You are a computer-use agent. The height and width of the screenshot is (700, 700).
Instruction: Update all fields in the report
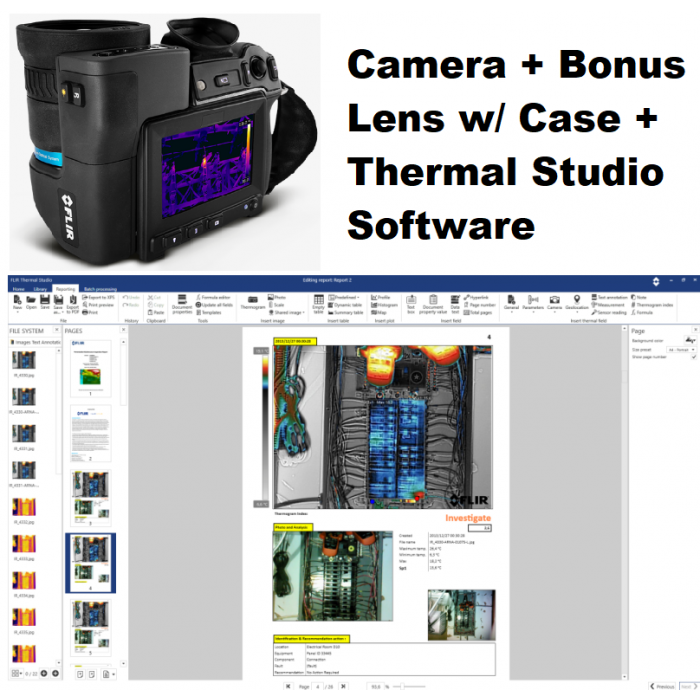click(x=214, y=305)
